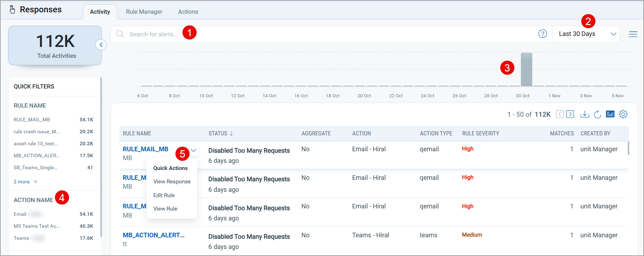
Task: Open the hamburger menu icon
Action: (x=633, y=34)
